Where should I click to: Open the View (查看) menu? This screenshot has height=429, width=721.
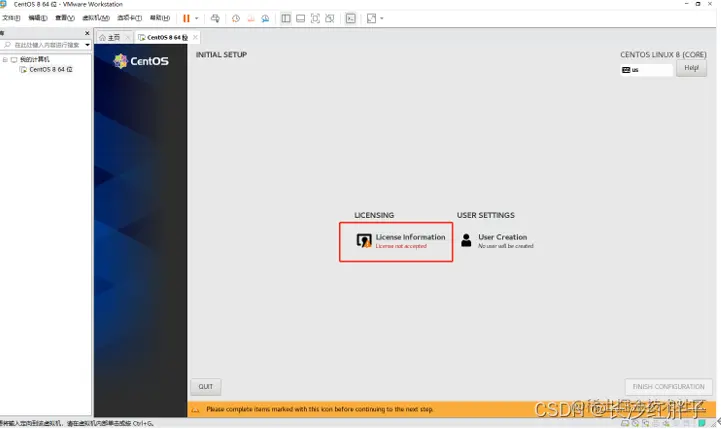click(65, 18)
